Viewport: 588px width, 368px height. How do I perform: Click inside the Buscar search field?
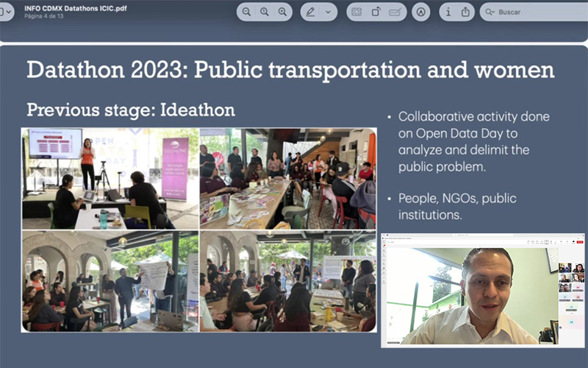[537, 12]
